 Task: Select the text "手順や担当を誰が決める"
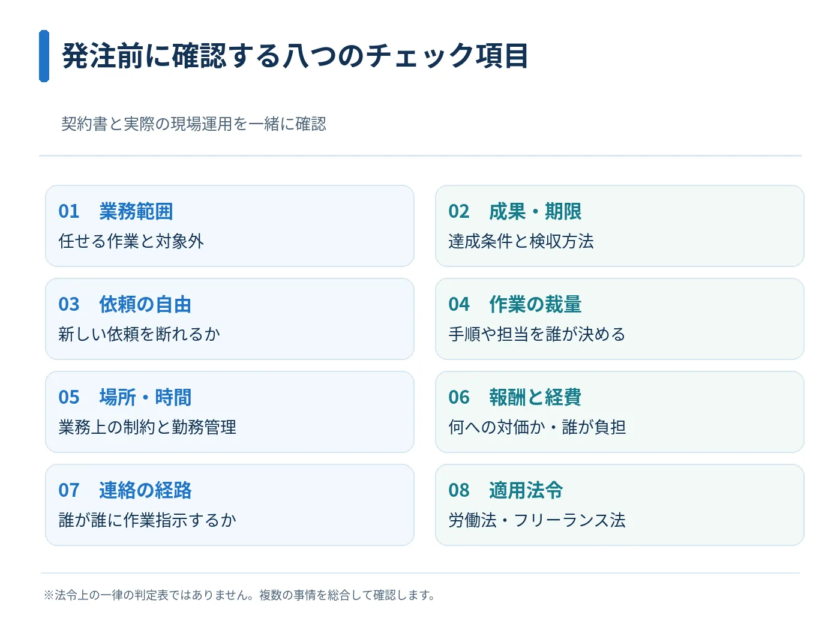pyautogui.click(x=537, y=334)
